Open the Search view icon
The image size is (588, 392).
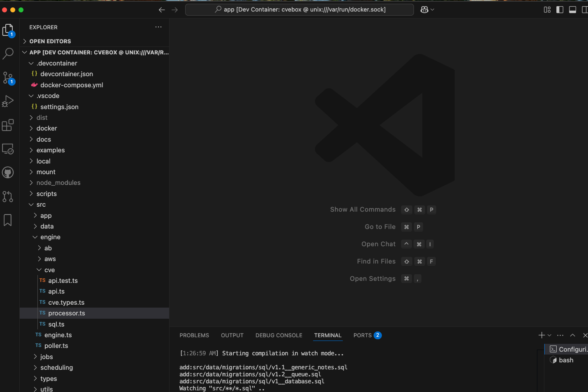(x=8, y=54)
